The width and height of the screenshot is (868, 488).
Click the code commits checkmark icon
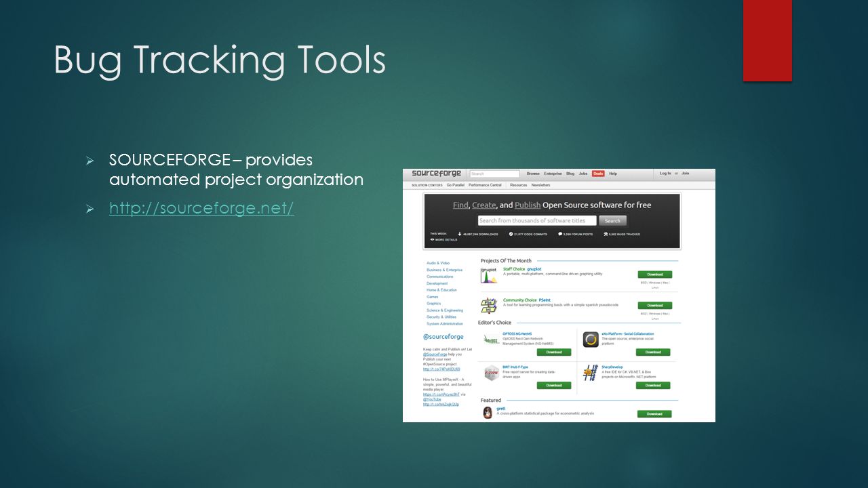[x=511, y=234]
